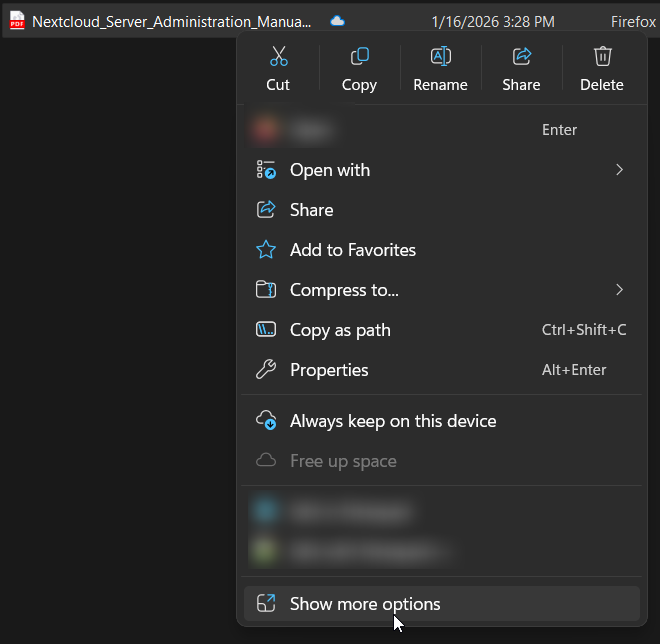660x644 pixels.
Task: Click the Open with list icon
Action: 266,170
